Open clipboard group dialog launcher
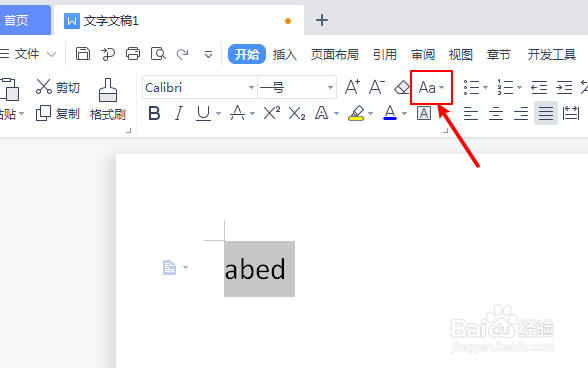Screen dimensions: 588x368 [129, 131]
